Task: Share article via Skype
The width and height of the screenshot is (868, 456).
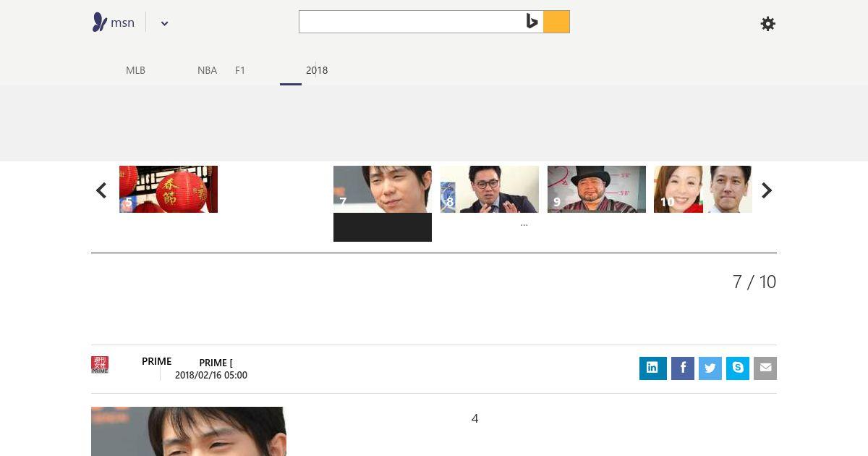Action: [x=738, y=368]
